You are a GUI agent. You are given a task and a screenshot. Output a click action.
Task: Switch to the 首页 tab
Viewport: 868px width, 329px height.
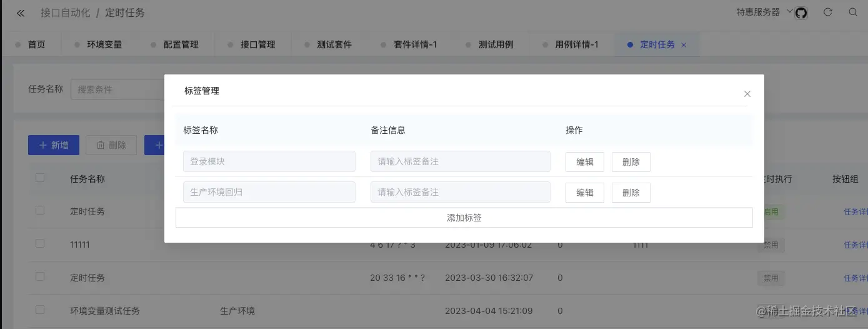37,44
